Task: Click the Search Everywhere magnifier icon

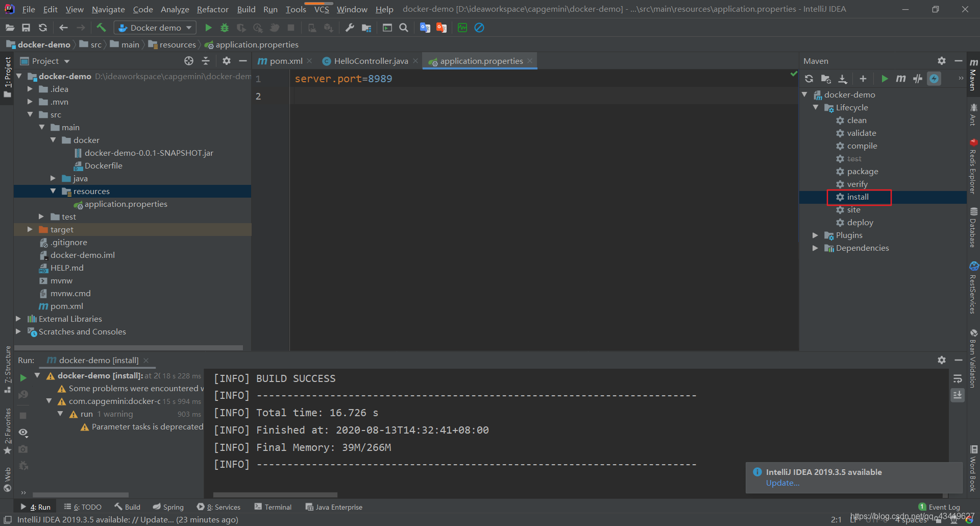Action: click(404, 28)
